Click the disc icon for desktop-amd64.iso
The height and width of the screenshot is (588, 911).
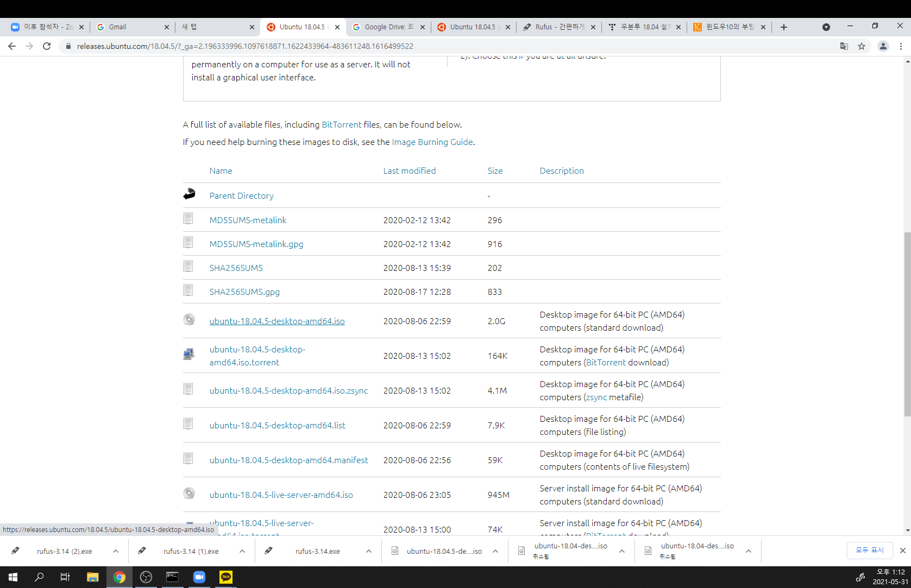189,319
